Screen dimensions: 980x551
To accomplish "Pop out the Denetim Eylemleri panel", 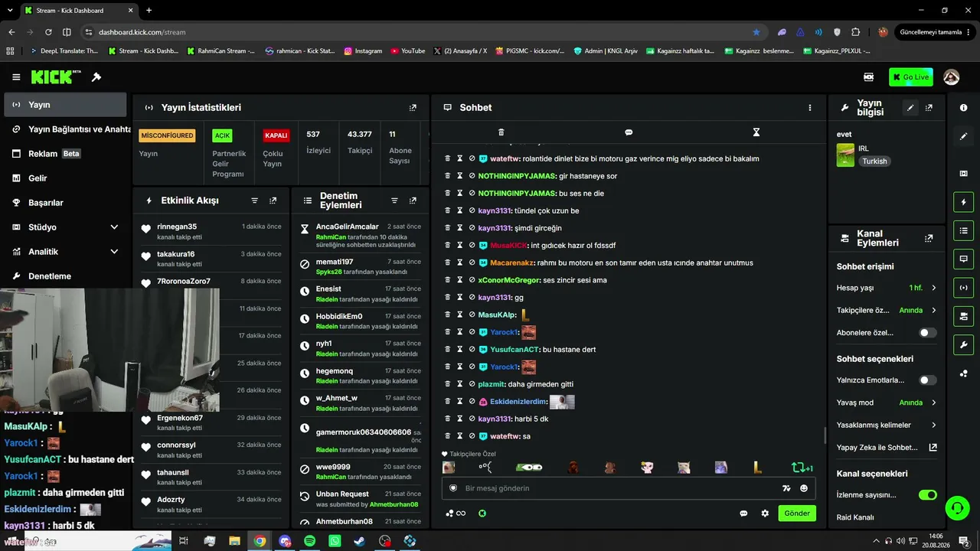I will click(x=413, y=201).
